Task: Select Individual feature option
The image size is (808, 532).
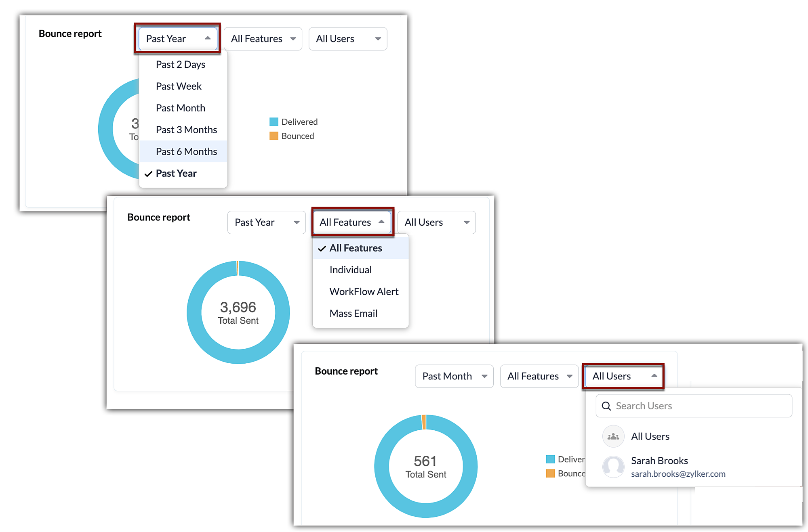Action: (x=350, y=270)
